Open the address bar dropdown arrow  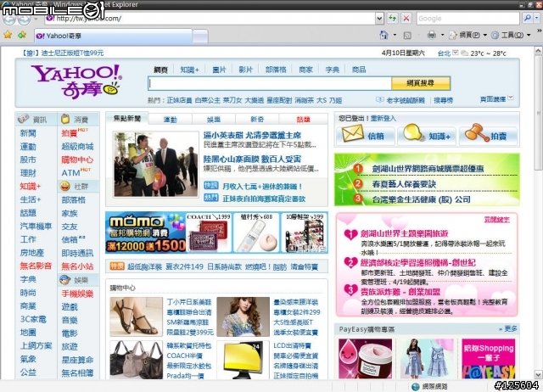click(379, 19)
